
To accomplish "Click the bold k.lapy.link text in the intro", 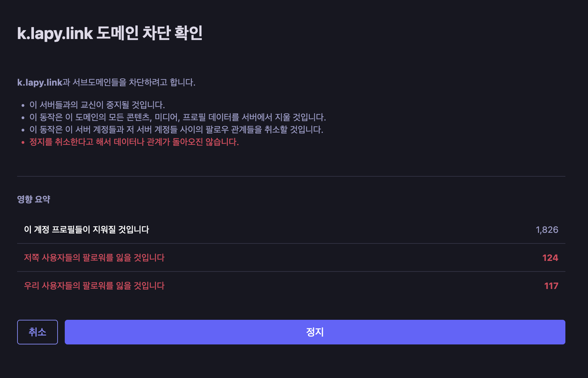I will point(40,83).
